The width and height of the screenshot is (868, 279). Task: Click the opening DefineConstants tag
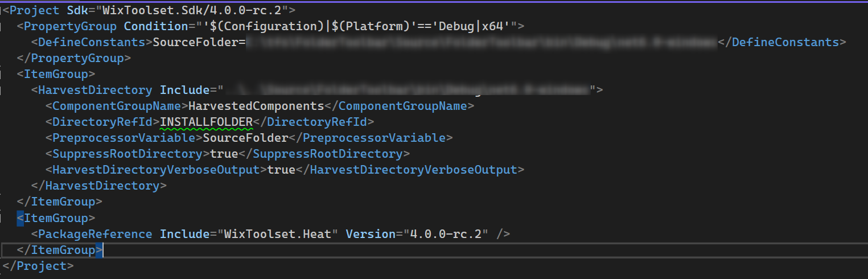click(92, 42)
